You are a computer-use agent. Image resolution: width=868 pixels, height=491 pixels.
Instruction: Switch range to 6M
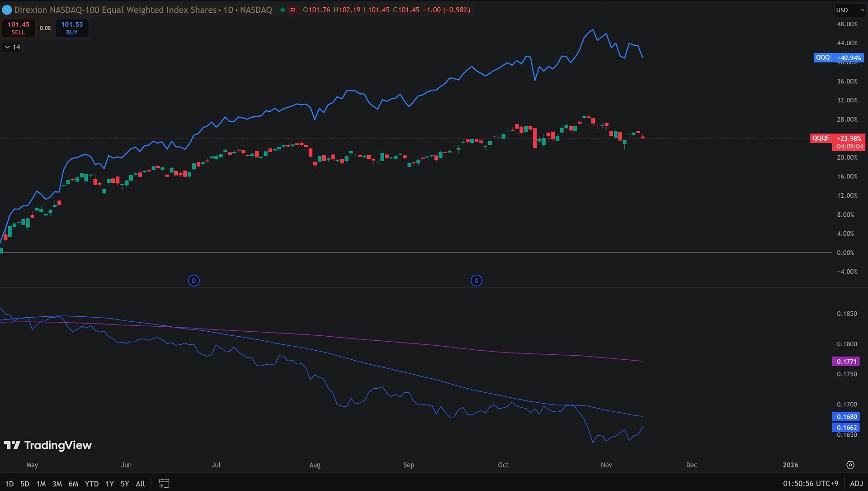pos(73,483)
